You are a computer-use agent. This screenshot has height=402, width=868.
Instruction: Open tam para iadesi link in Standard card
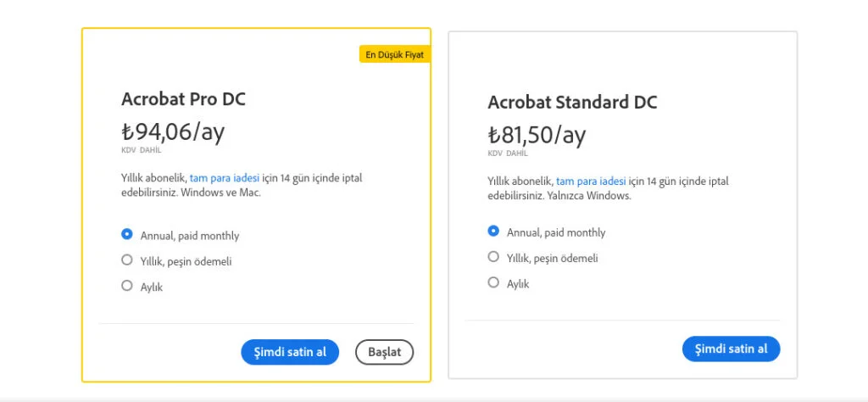(591, 181)
